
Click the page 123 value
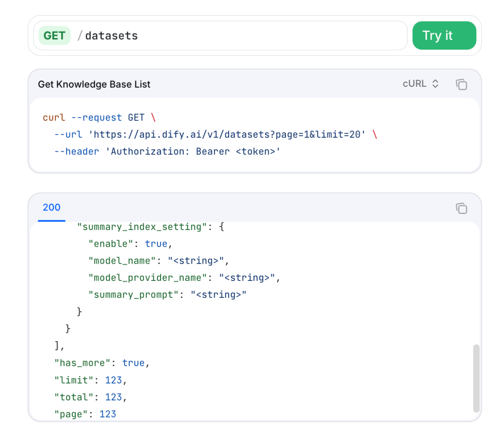tap(108, 413)
